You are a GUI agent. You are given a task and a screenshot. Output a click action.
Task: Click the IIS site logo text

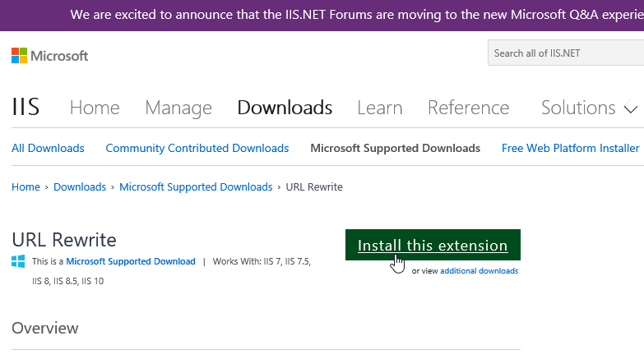[x=25, y=107]
